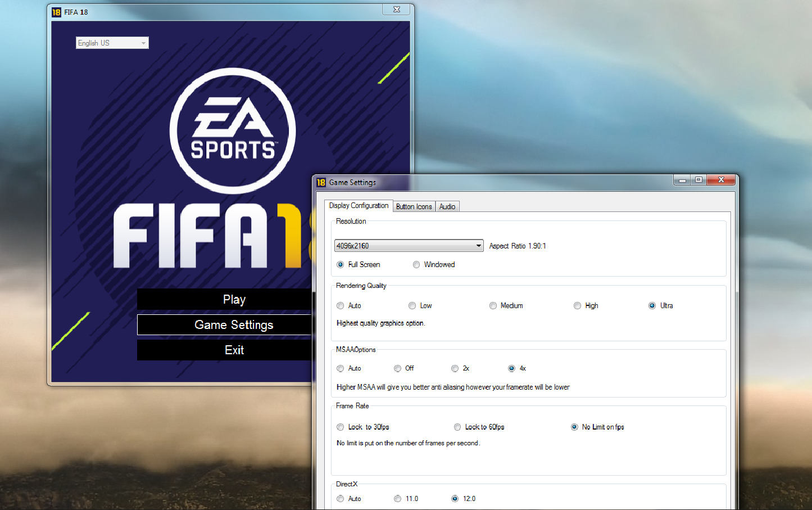Image resolution: width=812 pixels, height=510 pixels.
Task: Choose Lock to 30fps frame rate
Action: tap(340, 427)
